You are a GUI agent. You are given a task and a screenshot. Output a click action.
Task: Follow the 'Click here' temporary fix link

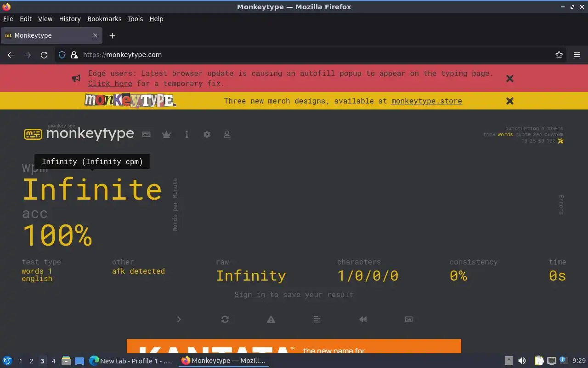coord(110,84)
